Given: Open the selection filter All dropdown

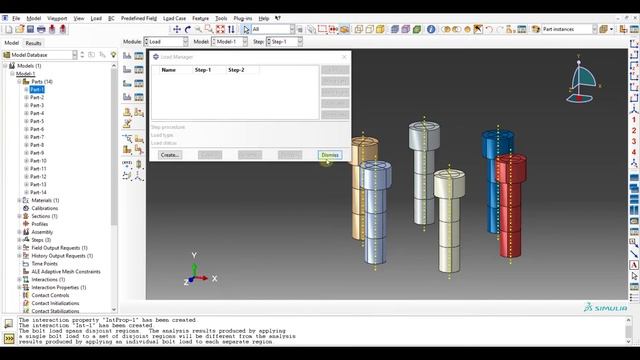Looking at the screenshot, I should 273,29.
